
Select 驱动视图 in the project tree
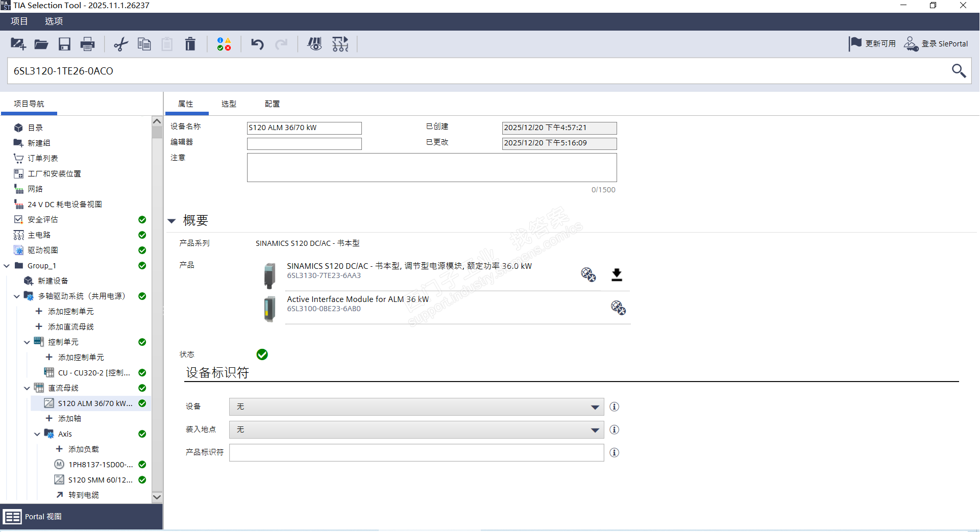43,250
